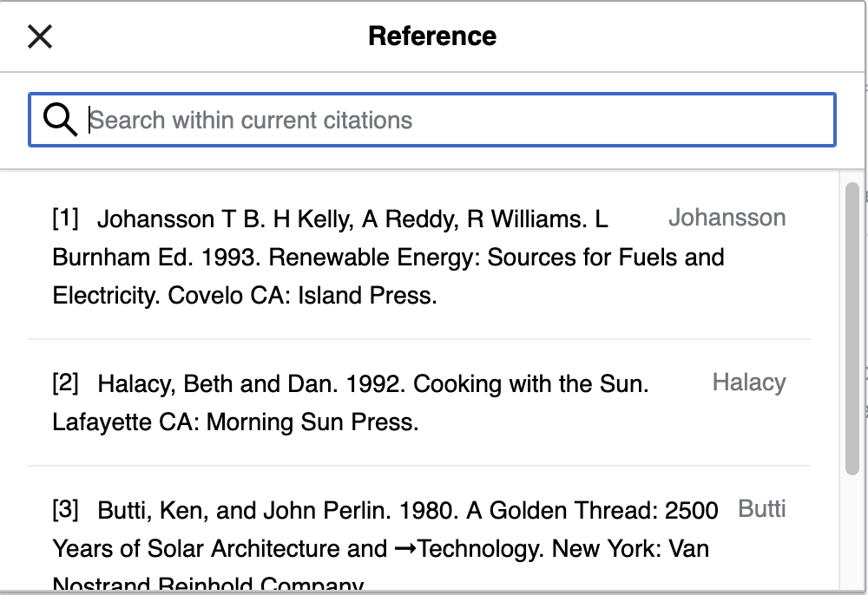Click the 'Johansson' reference name label
This screenshot has height=595, width=868.
click(727, 218)
